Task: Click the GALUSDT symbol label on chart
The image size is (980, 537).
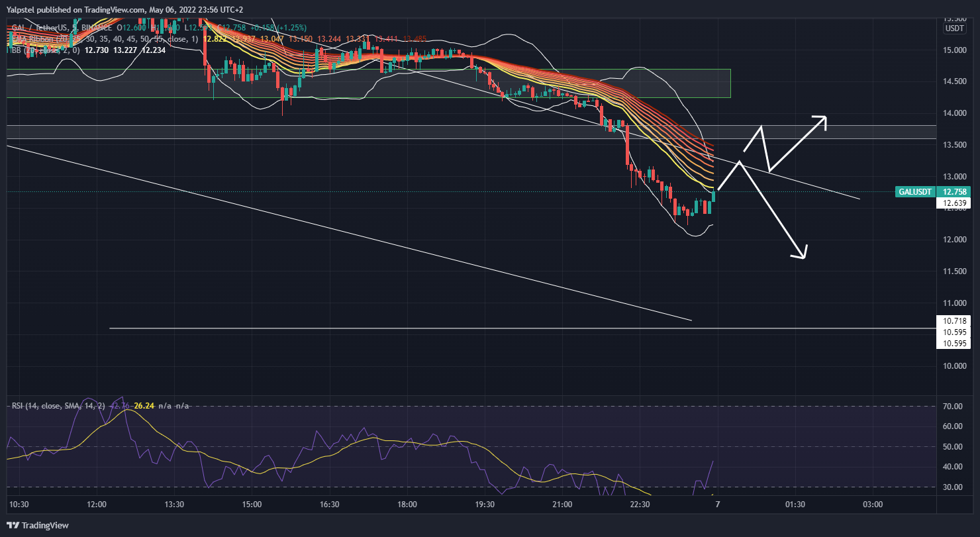Action: (914, 192)
